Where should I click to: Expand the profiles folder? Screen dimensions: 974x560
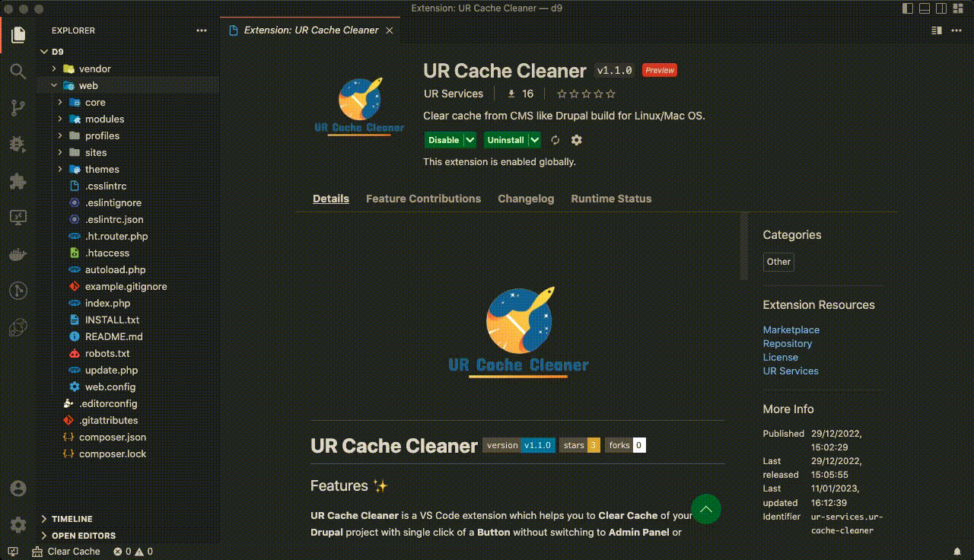click(60, 135)
